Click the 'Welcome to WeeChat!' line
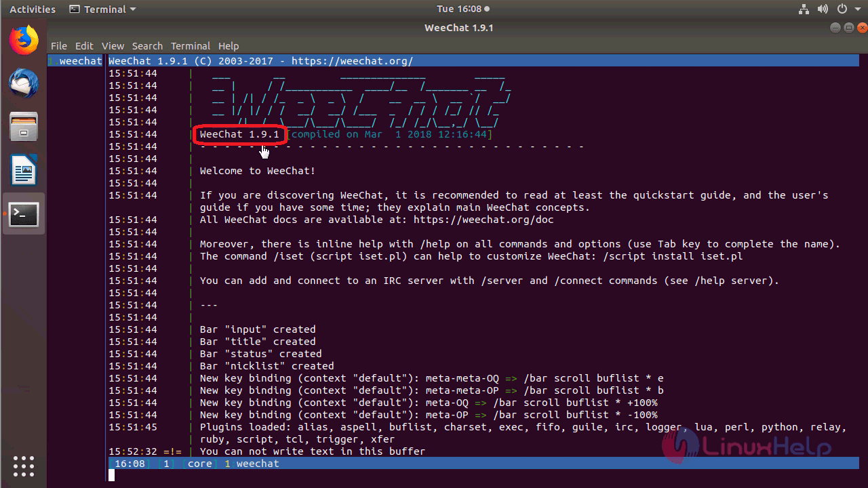Screen dimensions: 868x488 [x=258, y=171]
